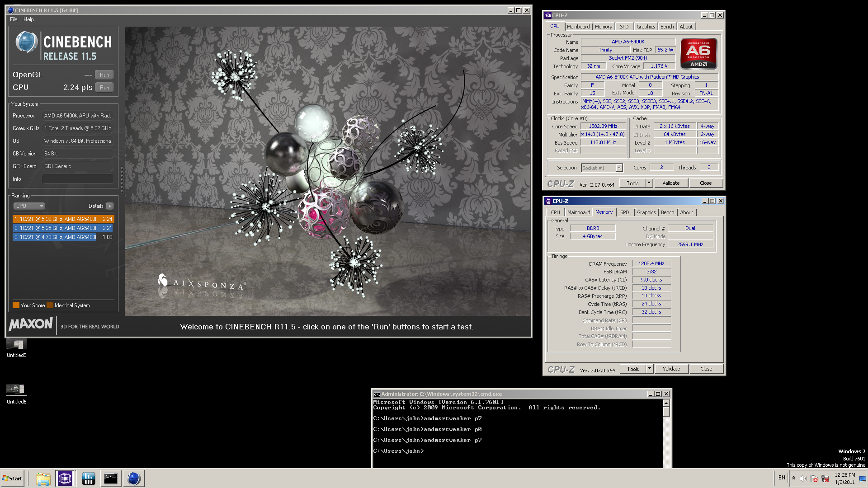Select ranking entry 1C/2T @ 5.25 GHz
Screen dimensions: 868x488
[63, 228]
